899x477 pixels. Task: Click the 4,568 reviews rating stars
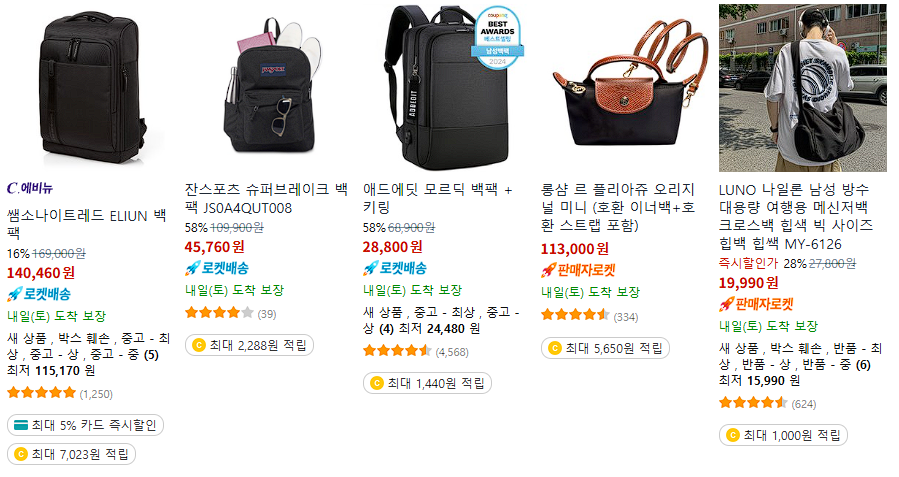tap(397, 351)
